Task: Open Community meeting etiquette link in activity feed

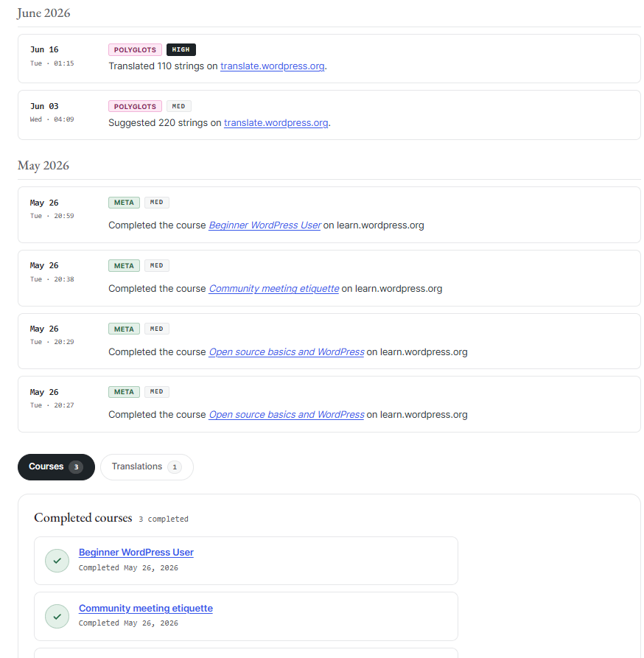Action: tap(274, 289)
